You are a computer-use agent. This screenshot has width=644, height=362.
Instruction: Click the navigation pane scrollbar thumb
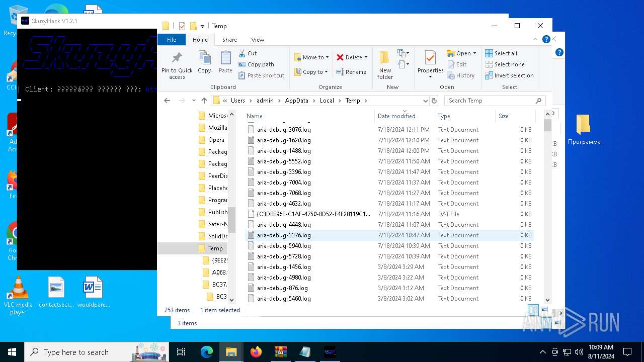[231, 219]
